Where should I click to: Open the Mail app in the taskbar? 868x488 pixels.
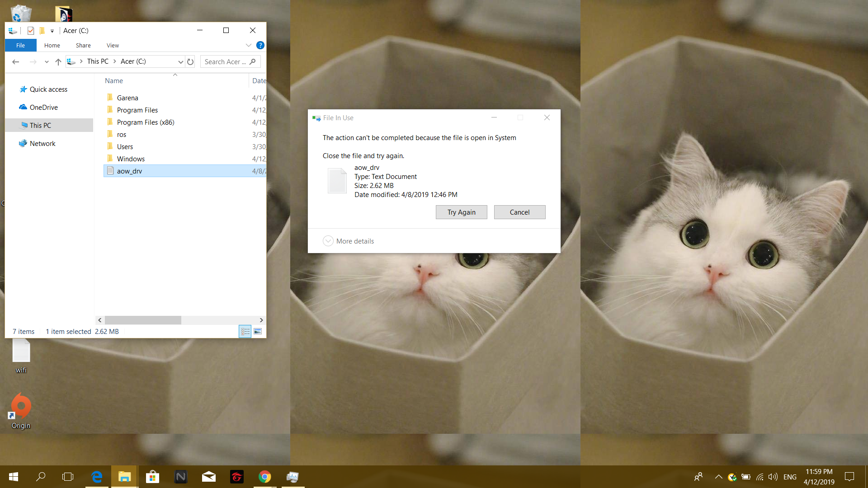[208, 477]
